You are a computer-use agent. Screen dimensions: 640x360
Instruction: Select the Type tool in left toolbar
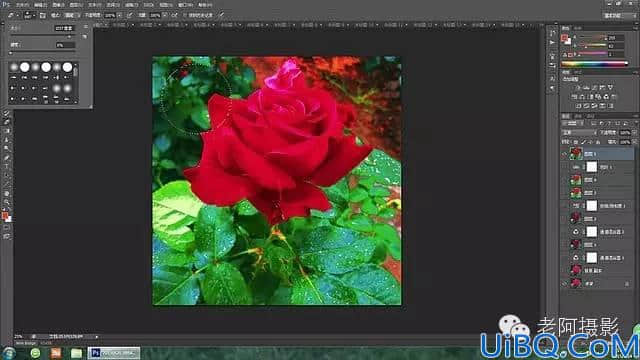6,167
